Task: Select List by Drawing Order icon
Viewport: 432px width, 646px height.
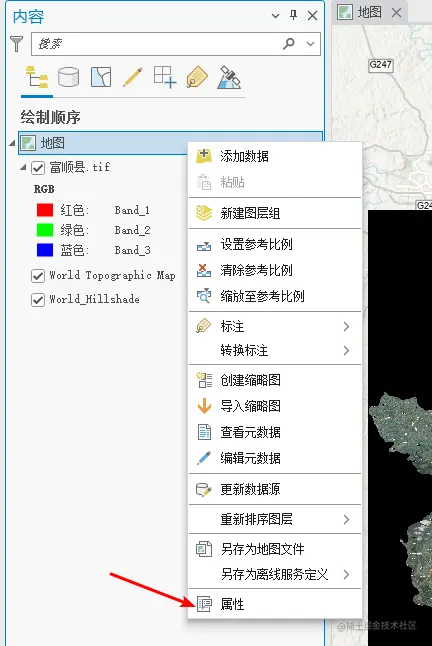Action: pyautogui.click(x=37, y=77)
